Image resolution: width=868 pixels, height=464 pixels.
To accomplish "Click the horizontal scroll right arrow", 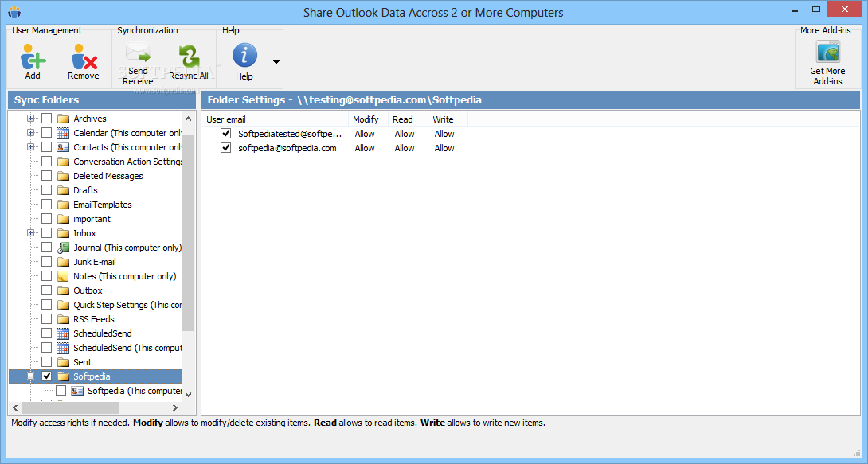I will pyautogui.click(x=175, y=408).
